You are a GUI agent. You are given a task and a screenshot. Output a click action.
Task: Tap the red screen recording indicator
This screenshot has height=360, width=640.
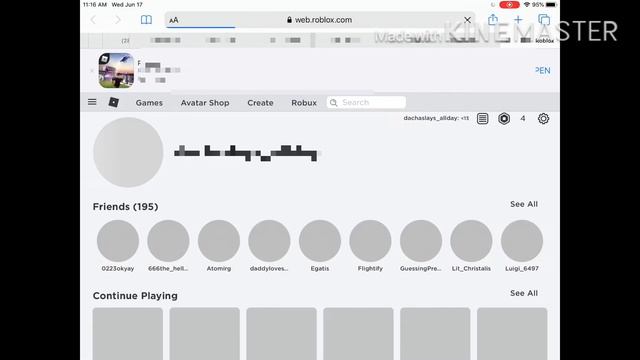click(x=509, y=4)
